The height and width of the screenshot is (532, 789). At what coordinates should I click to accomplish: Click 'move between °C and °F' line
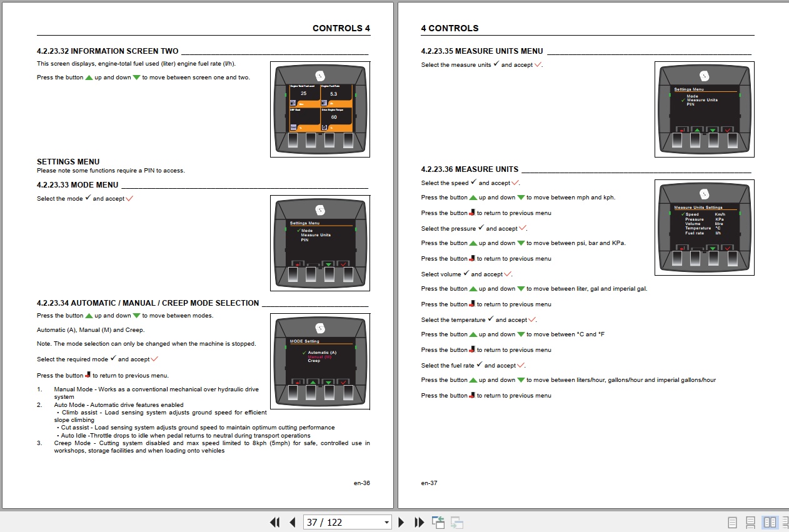click(x=513, y=334)
